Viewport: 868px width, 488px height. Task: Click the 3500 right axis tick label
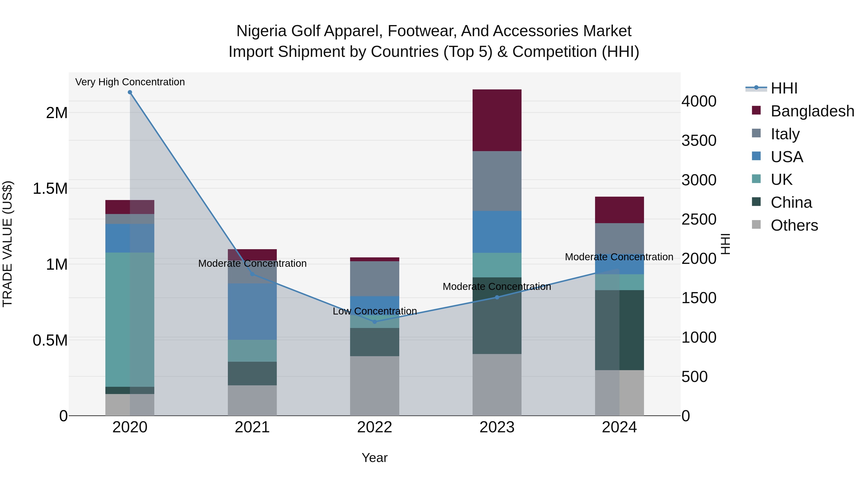coord(699,140)
